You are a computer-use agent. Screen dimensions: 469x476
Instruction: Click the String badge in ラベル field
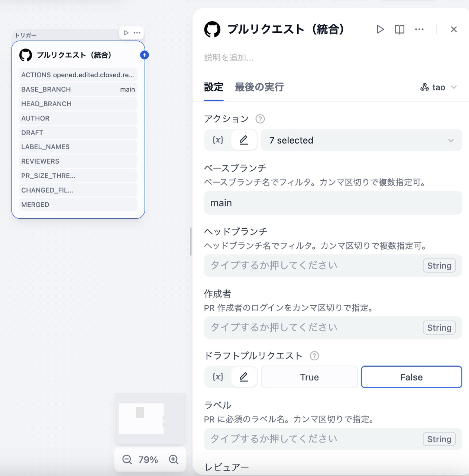point(439,439)
